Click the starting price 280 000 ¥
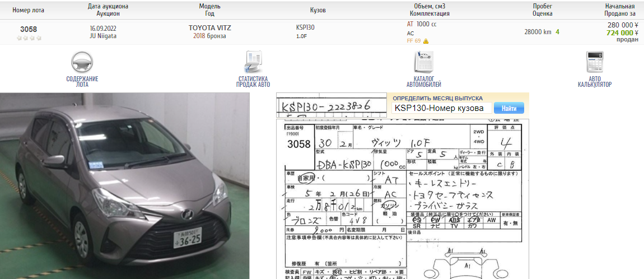This screenshot has width=644, height=279. [x=623, y=25]
